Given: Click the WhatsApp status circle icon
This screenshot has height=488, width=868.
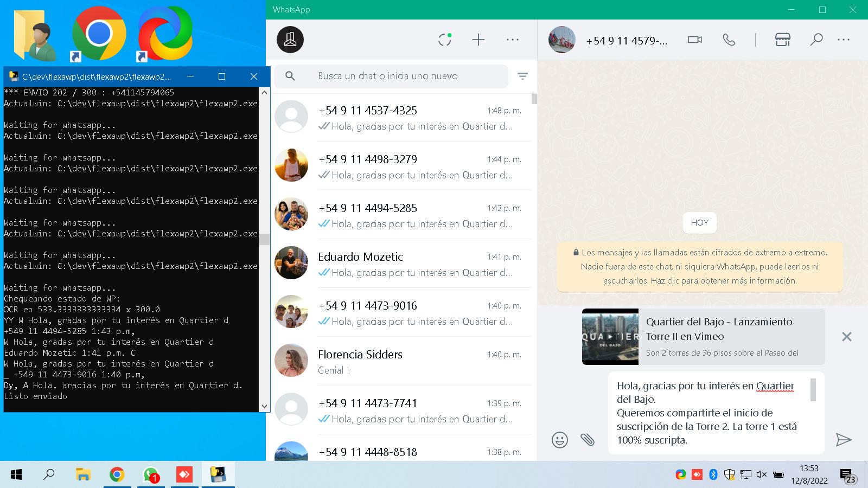Looking at the screenshot, I should pyautogui.click(x=445, y=40).
